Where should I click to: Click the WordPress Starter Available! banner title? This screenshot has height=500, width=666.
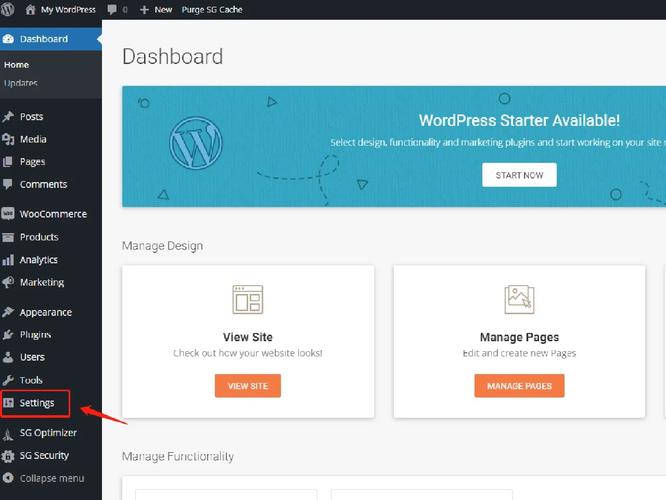coord(519,121)
